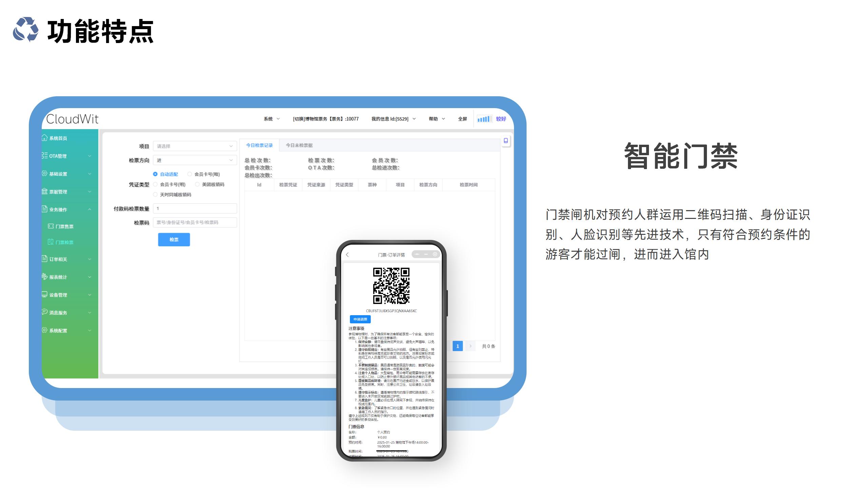Screen dimensions: 868x488
Task: Switch to 今日未检票据 tab
Action: tap(299, 145)
